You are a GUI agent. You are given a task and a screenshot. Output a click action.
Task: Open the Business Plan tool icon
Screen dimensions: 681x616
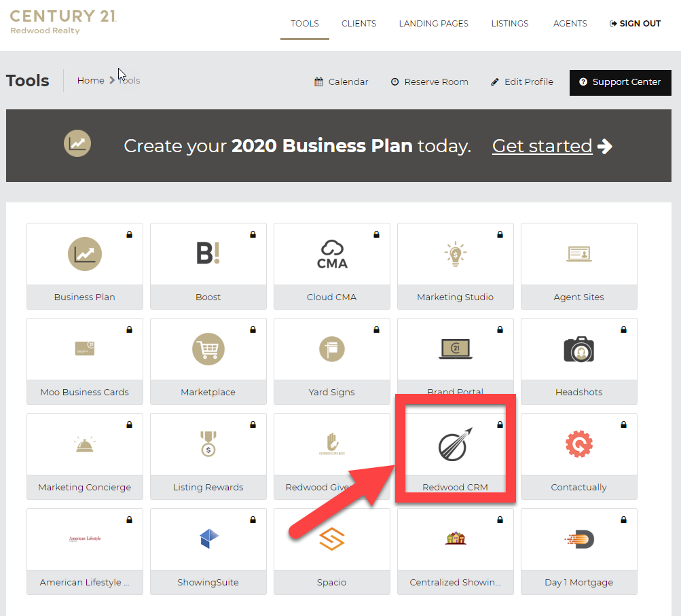pyautogui.click(x=85, y=254)
